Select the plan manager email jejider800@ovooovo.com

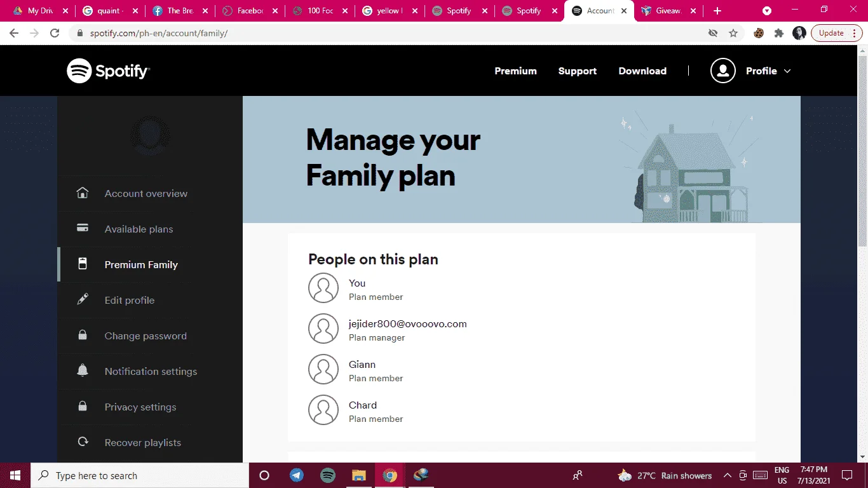407,323
